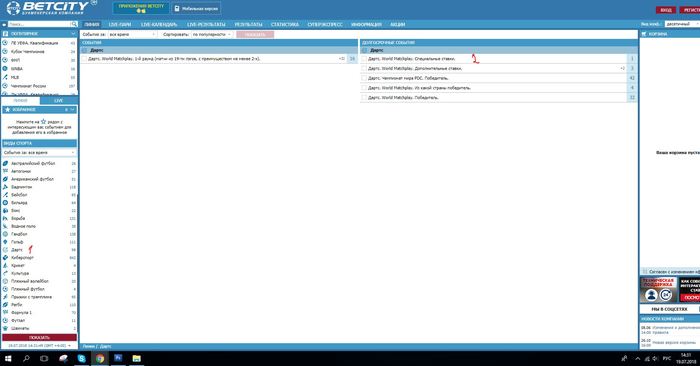The image size is (700, 366).
Task: Click the red Показать button in sidebar
Action: [39, 337]
